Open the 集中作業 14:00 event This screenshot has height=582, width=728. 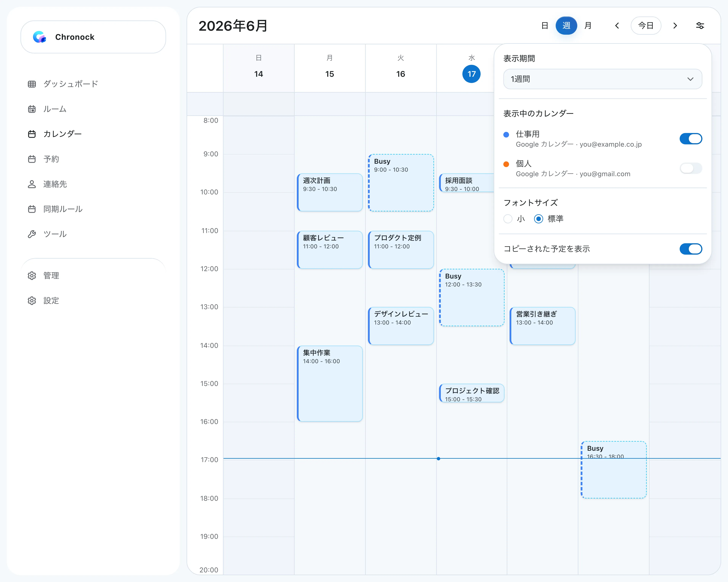tap(330, 384)
